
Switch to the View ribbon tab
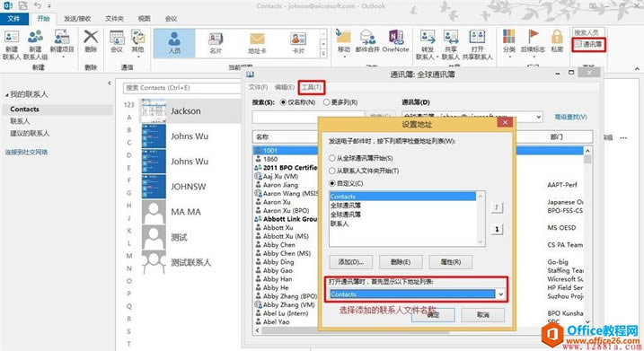tap(145, 19)
